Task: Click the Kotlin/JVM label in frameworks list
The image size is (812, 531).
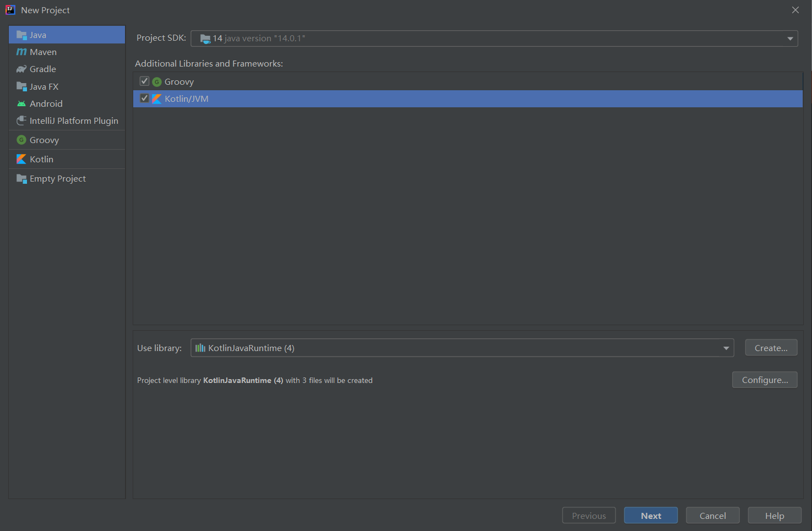Action: tap(187, 99)
